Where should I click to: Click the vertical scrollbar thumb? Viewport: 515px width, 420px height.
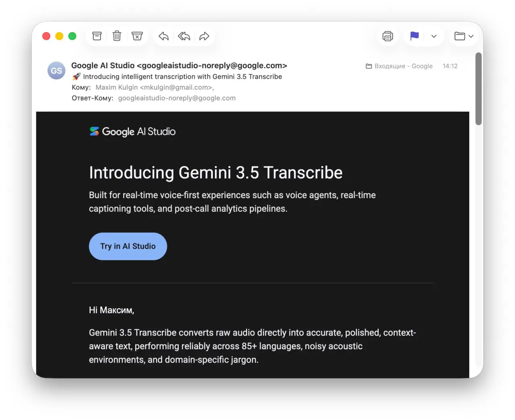[x=478, y=89]
